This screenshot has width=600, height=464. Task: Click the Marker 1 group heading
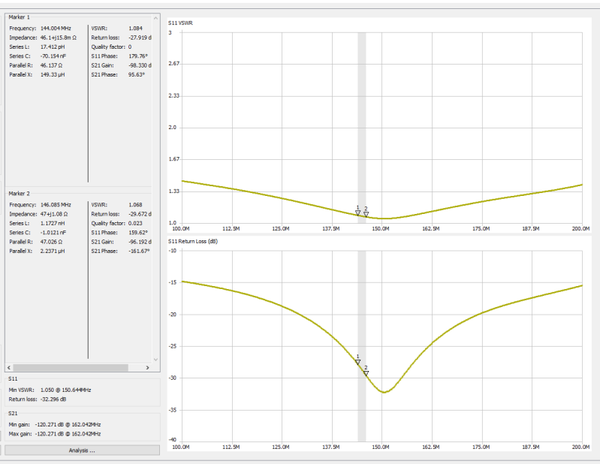[x=19, y=17]
